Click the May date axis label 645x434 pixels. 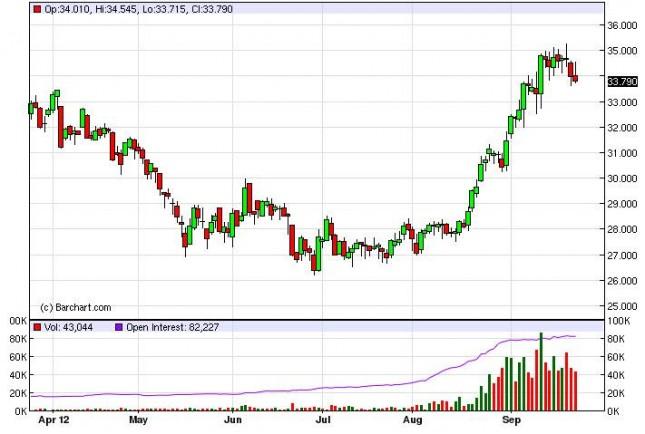click(x=138, y=420)
